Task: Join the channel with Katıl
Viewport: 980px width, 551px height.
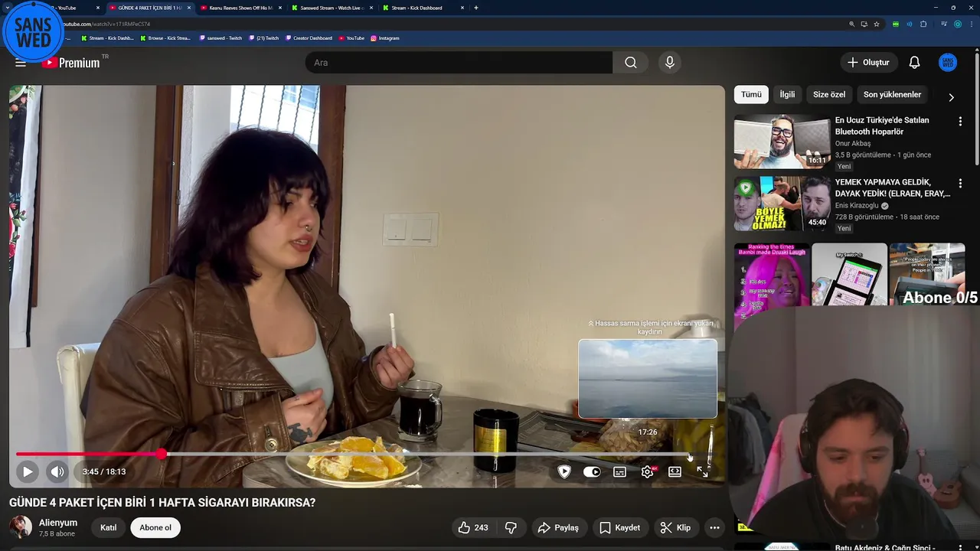Action: pos(109,527)
